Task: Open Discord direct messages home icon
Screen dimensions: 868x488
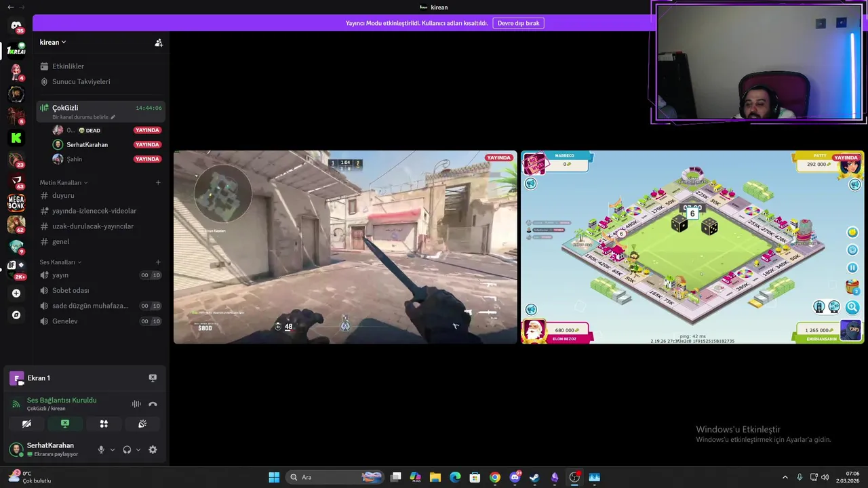Action: point(16,27)
